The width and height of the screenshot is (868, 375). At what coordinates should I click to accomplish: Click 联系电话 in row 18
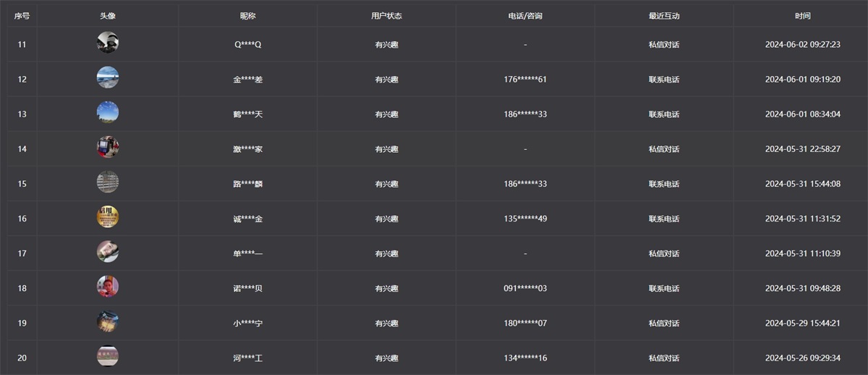pyautogui.click(x=664, y=289)
